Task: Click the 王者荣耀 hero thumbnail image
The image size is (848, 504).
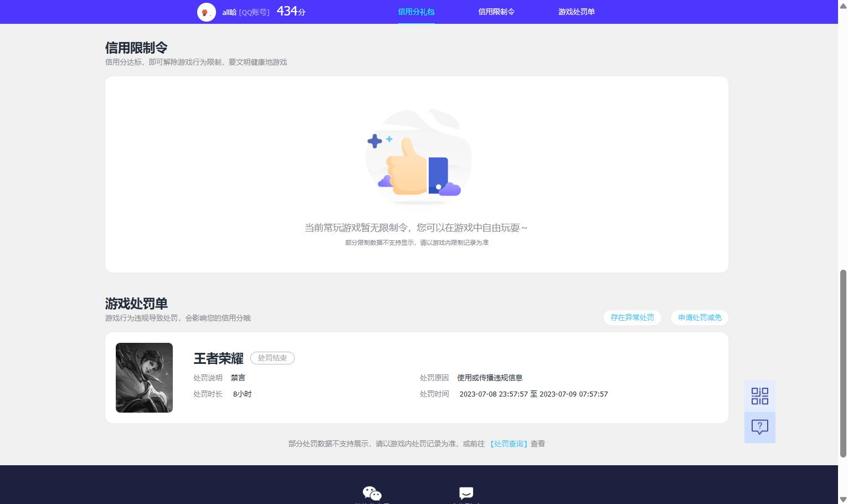Action: 144,378
